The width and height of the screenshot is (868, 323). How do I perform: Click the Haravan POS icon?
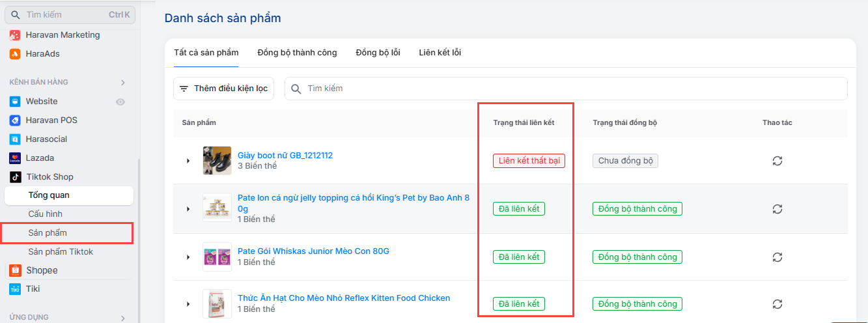[x=15, y=120]
